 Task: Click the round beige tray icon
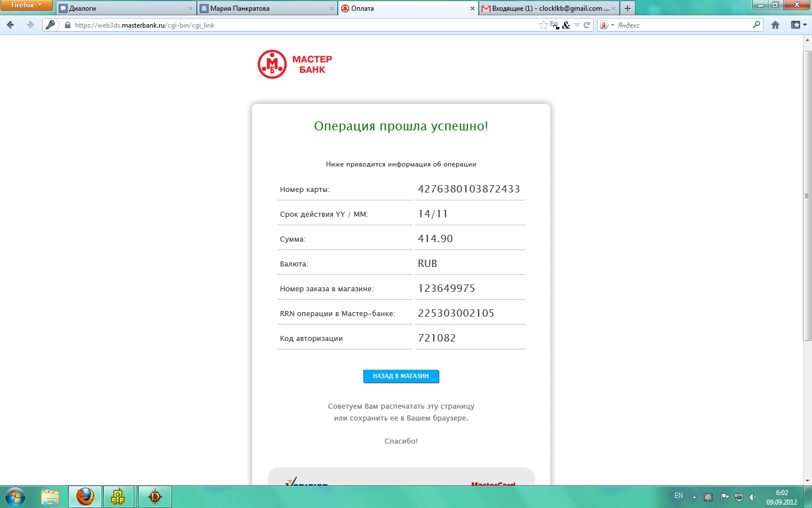pos(708,497)
